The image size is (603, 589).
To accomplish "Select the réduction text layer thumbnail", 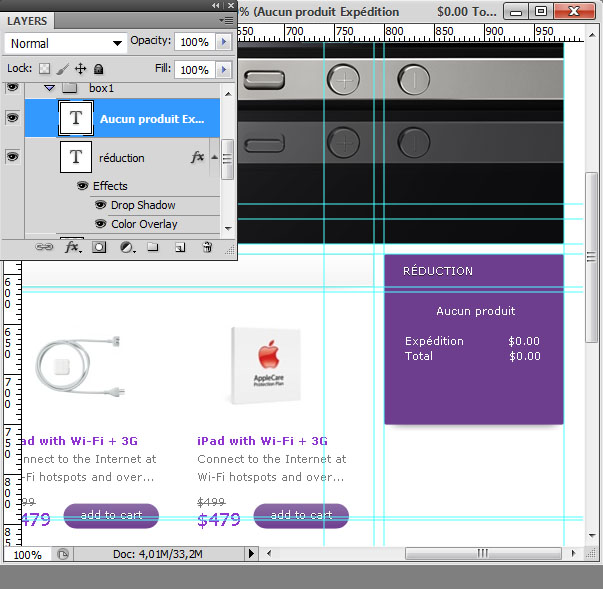I will (76, 157).
